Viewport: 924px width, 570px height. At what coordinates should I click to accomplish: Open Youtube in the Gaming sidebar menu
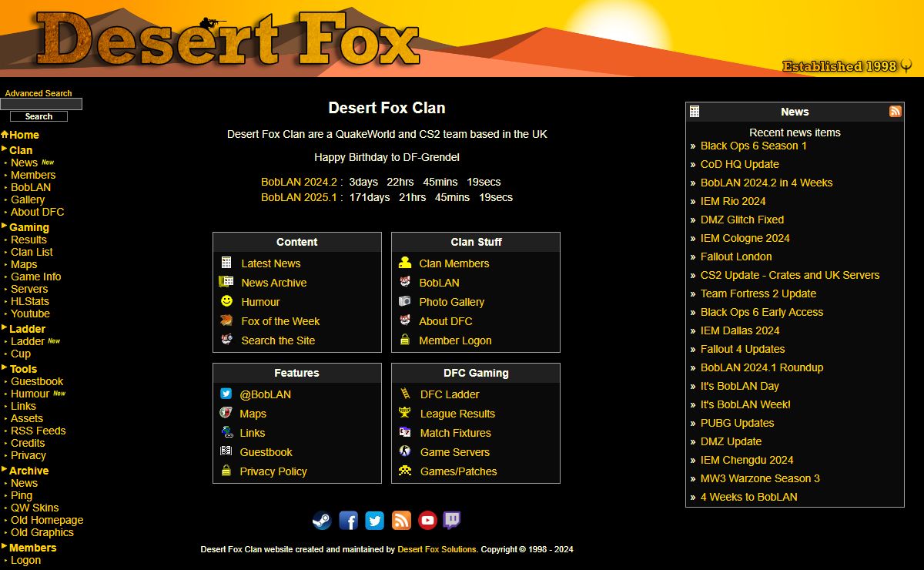pos(30,313)
